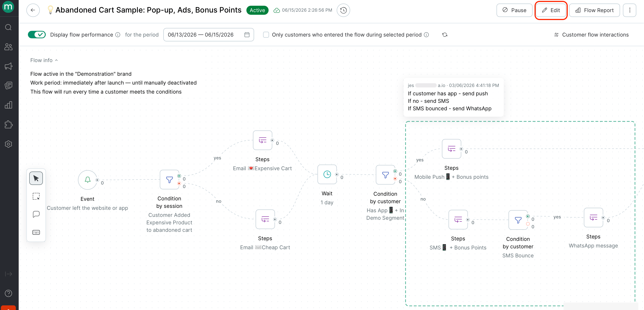Choose the dashed area selection tool

pyautogui.click(x=36, y=196)
